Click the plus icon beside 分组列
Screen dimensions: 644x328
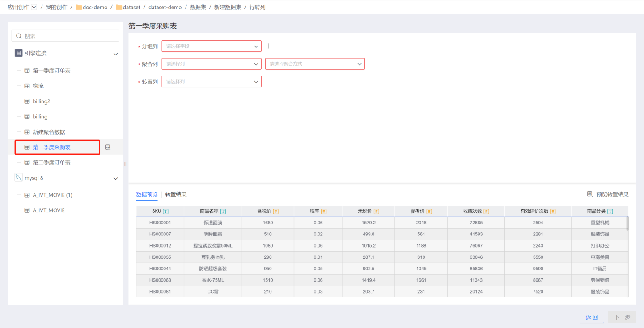tap(268, 46)
